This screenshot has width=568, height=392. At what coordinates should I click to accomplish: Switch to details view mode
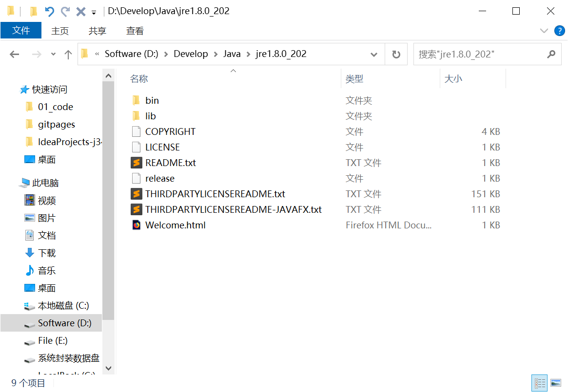point(540,383)
